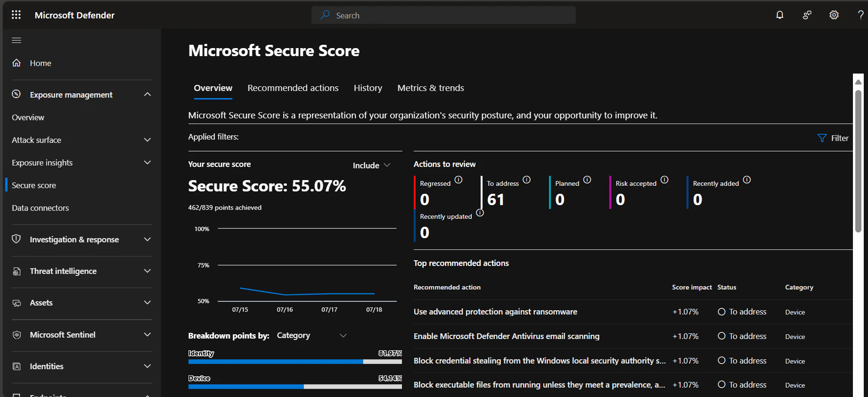Collapse the navigation hamburger menu
868x397 pixels.
16,40
